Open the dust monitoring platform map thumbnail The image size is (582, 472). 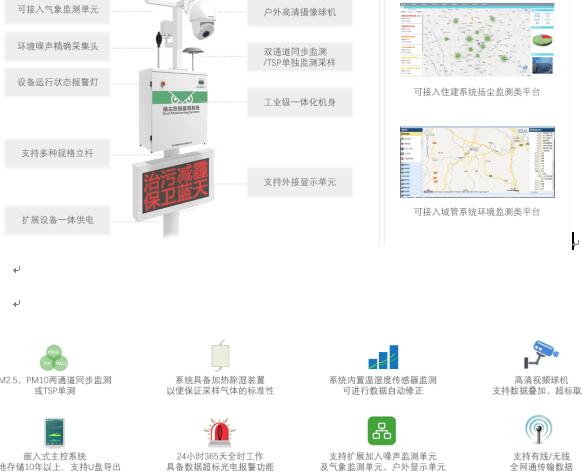(x=477, y=40)
